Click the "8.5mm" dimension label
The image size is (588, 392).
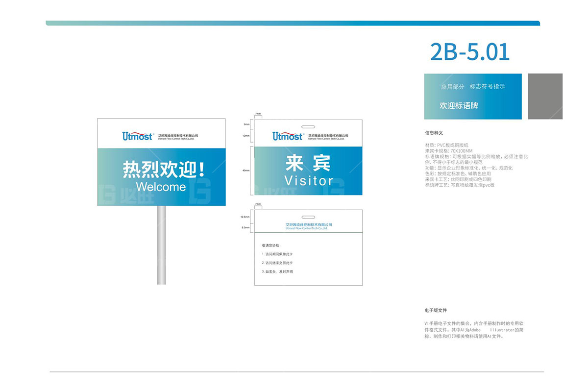[245, 228]
